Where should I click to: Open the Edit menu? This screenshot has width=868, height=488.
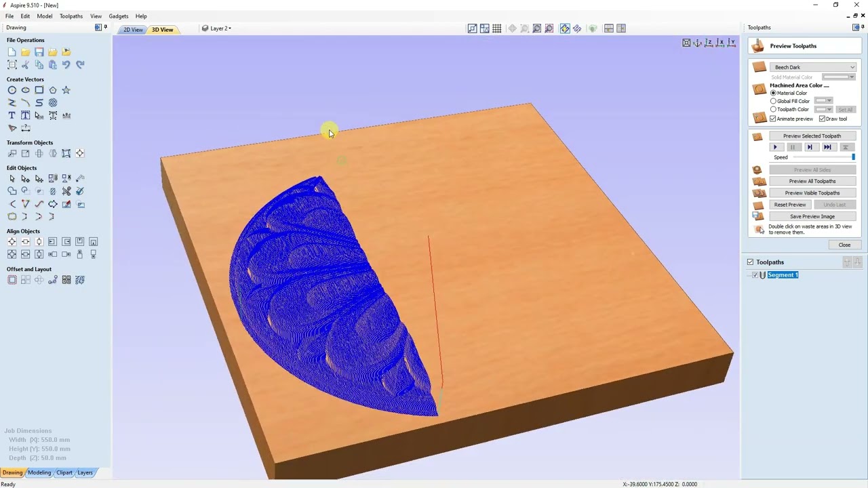(x=25, y=16)
